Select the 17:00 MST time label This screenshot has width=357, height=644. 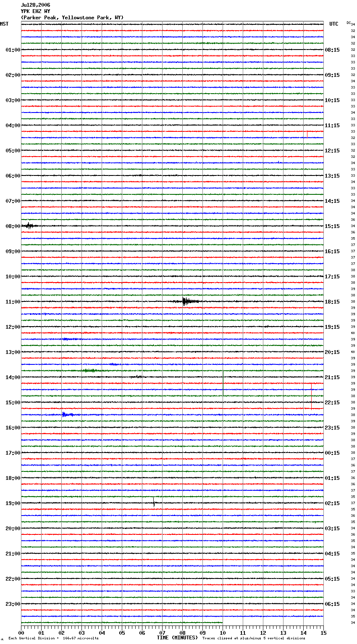point(13,453)
